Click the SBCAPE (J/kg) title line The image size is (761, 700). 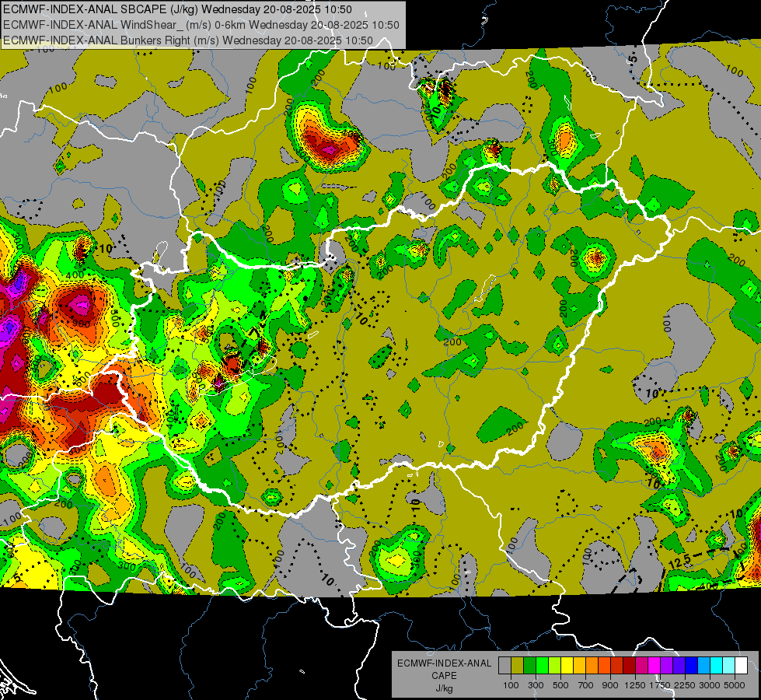point(177,9)
